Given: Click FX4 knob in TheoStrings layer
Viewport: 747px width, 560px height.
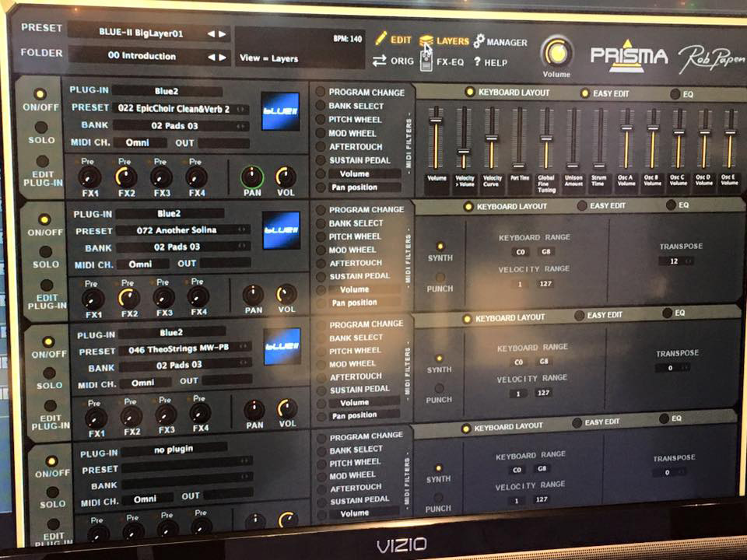Looking at the screenshot, I should [x=200, y=413].
